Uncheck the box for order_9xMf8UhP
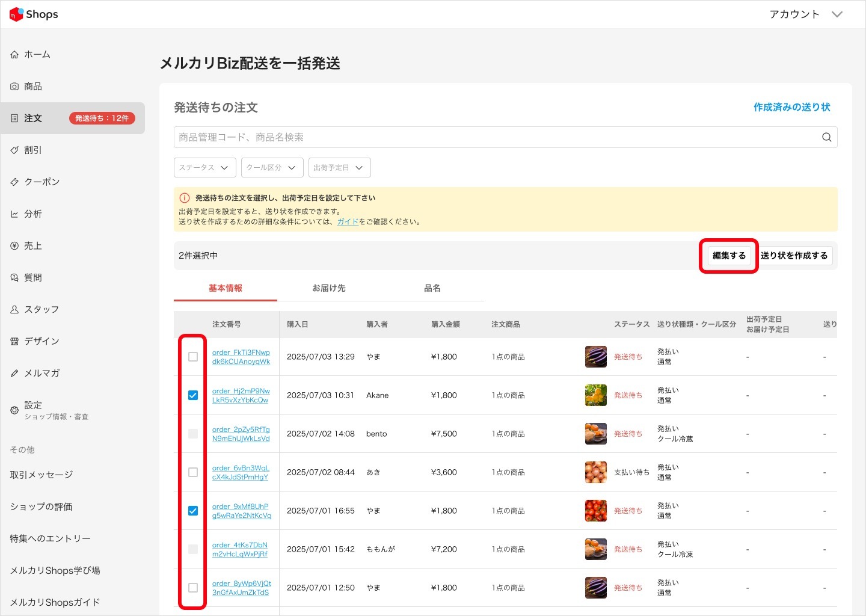This screenshot has width=866, height=616. 193,511
